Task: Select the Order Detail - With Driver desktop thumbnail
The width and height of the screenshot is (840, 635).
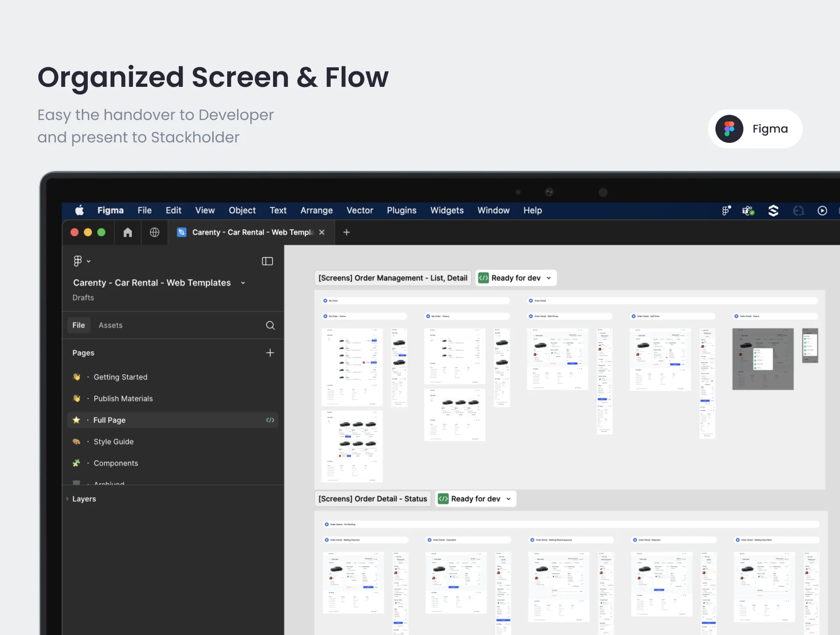Action: pyautogui.click(x=558, y=359)
